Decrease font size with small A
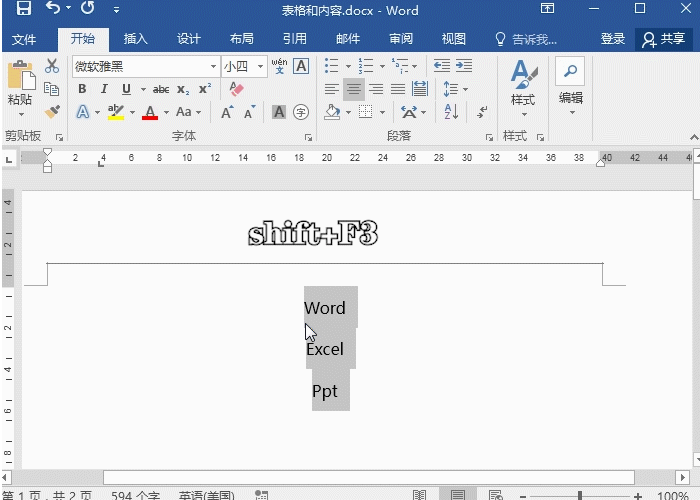Viewport: 700px width, 500px height. coord(249,112)
